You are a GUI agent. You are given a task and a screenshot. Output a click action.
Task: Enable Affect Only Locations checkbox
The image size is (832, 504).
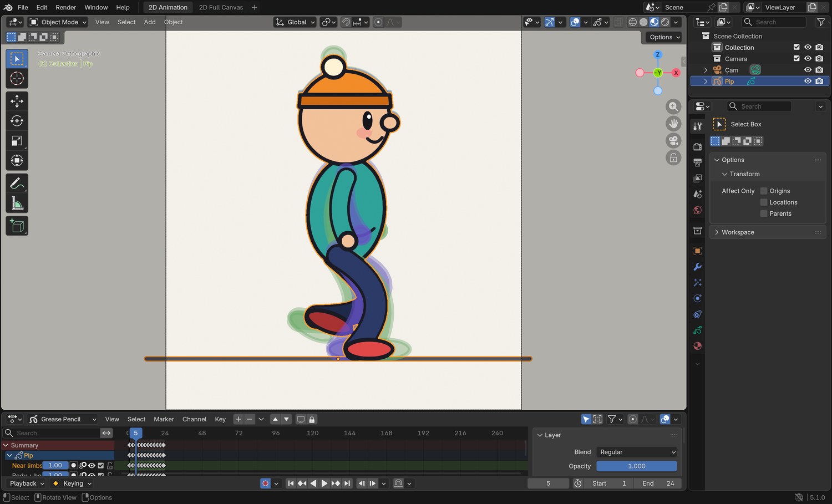764,202
